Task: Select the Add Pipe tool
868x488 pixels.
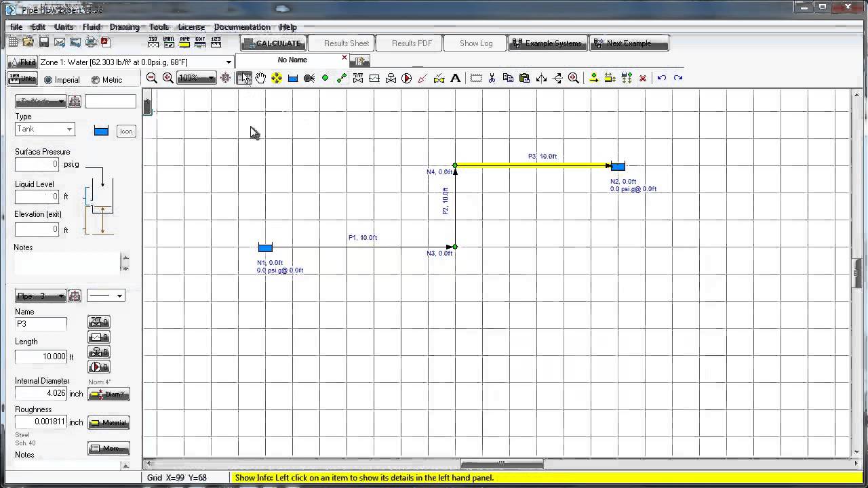Action: [342, 78]
